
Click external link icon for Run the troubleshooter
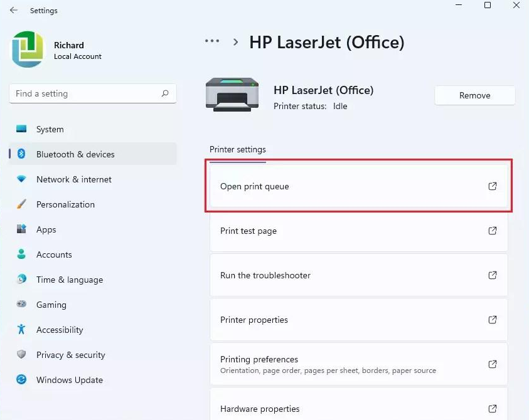click(x=493, y=275)
